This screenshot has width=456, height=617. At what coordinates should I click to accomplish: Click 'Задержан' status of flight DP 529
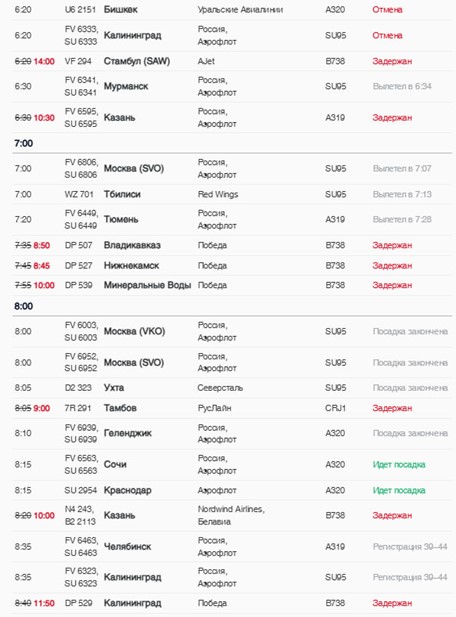tap(392, 603)
